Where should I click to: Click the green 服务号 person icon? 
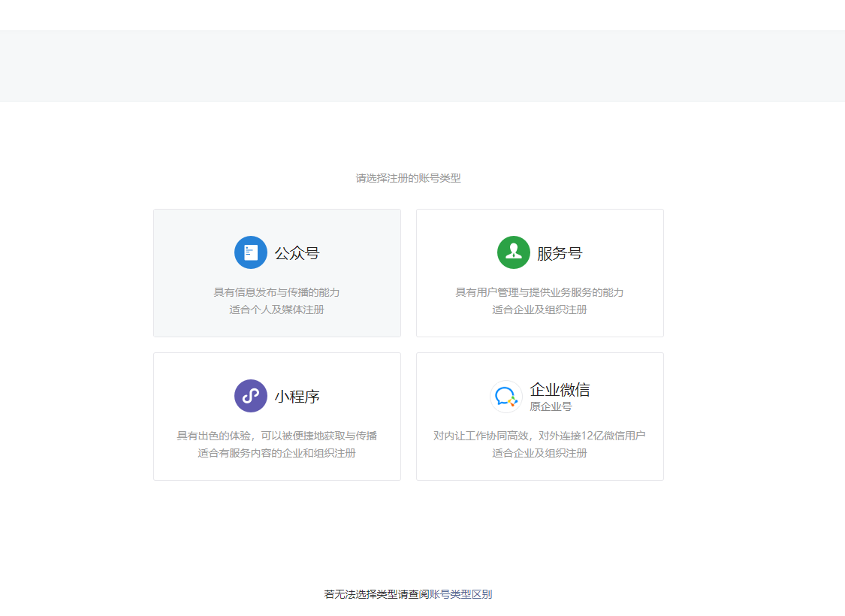point(514,252)
